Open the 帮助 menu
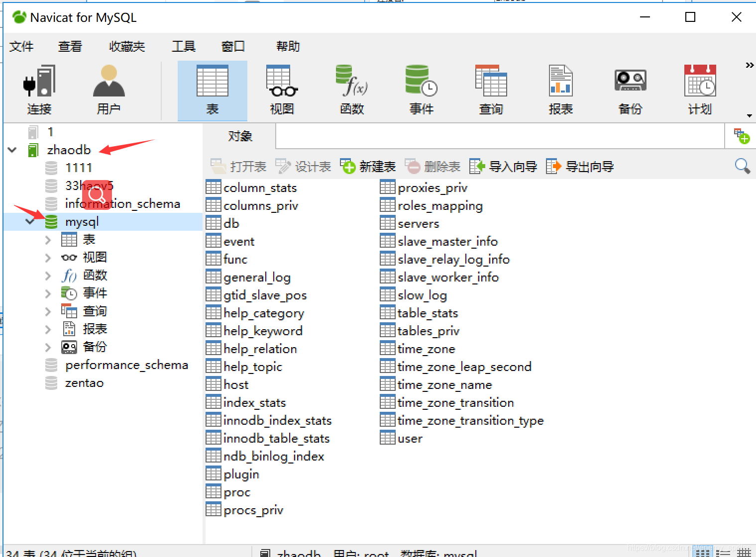 pos(288,46)
